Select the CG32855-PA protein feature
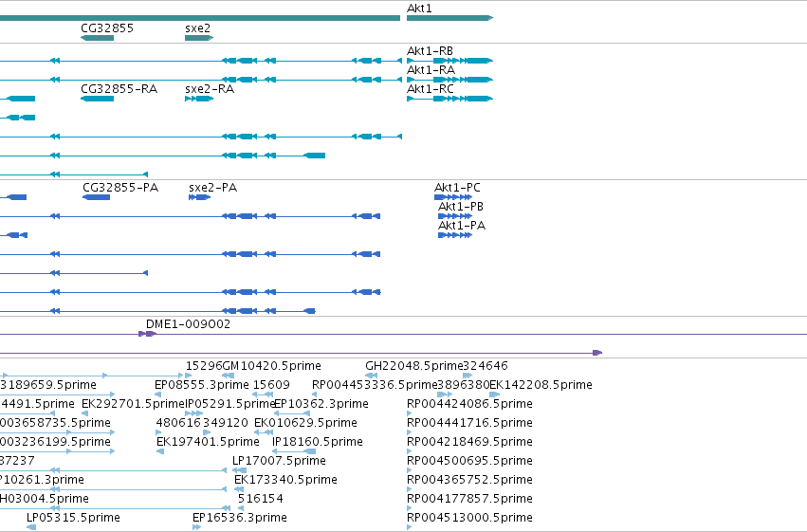Screen dimensions: 807x532 coord(96,197)
